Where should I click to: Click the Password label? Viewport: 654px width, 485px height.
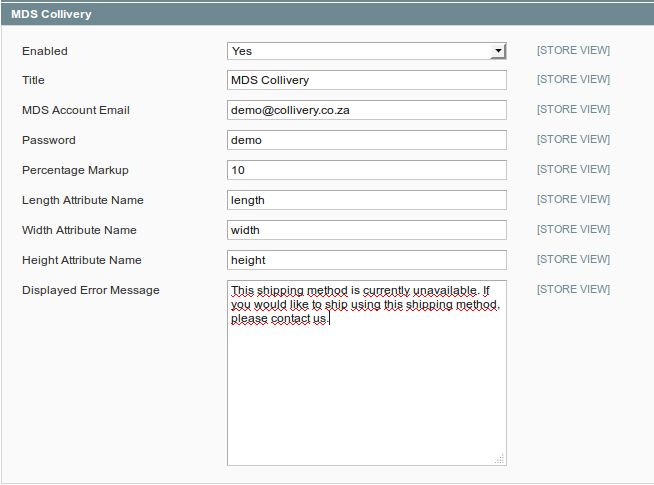(x=48, y=140)
